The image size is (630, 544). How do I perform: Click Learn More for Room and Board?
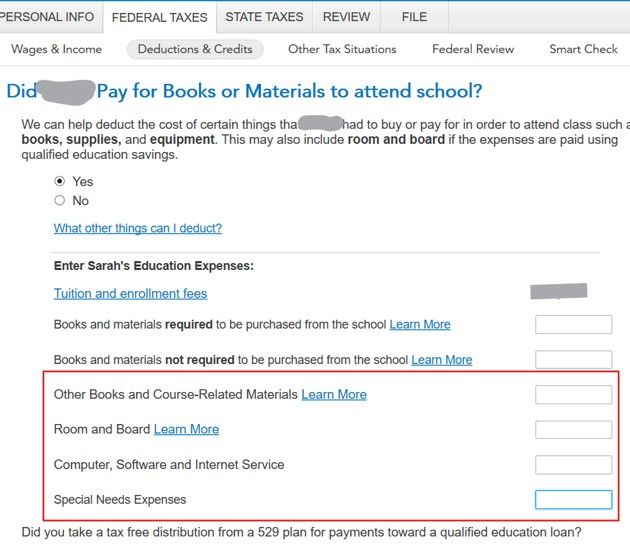[x=186, y=429]
